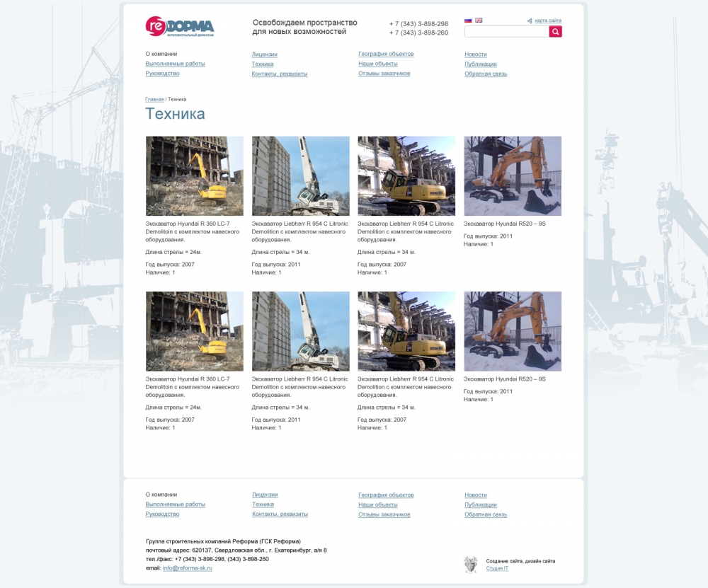Open first-row Hyundai R520-9S snow photo
This screenshot has width=708, height=588.
point(513,176)
